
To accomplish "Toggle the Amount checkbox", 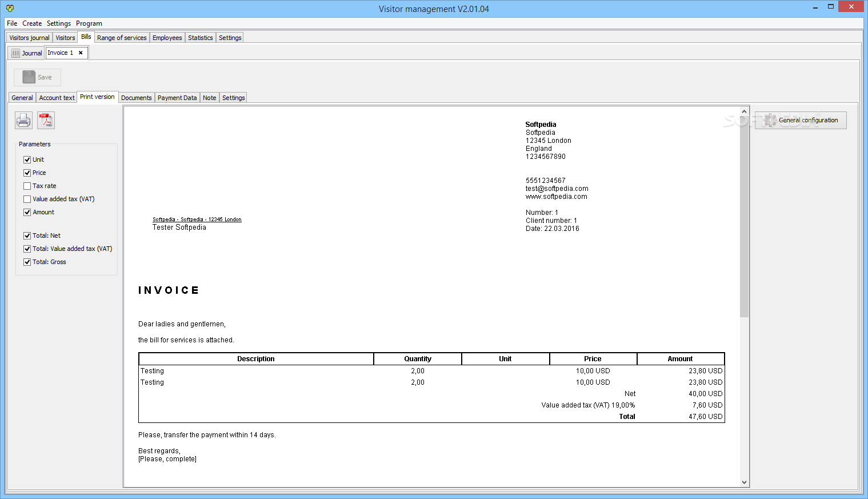I will point(27,212).
